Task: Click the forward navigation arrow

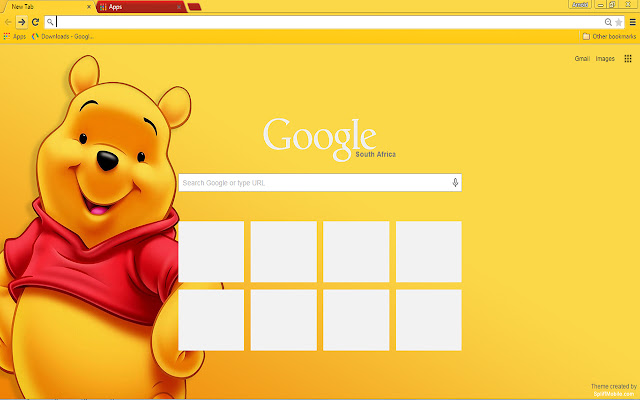Action: pos(21,21)
